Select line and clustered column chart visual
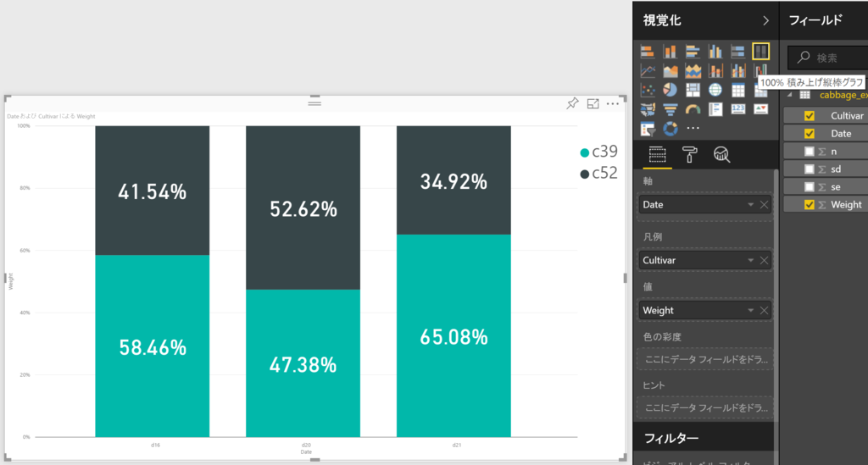This screenshot has width=868, height=465. pyautogui.click(x=738, y=71)
